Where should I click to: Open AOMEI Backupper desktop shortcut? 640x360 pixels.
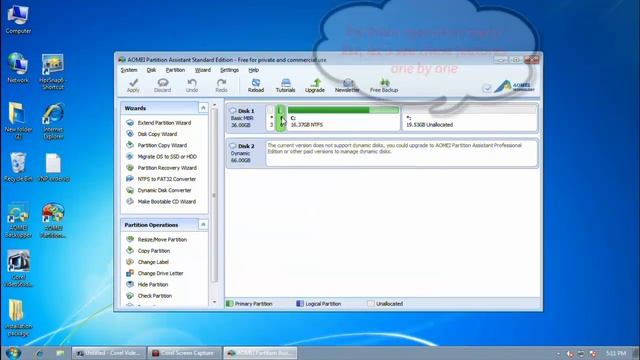tap(18, 220)
